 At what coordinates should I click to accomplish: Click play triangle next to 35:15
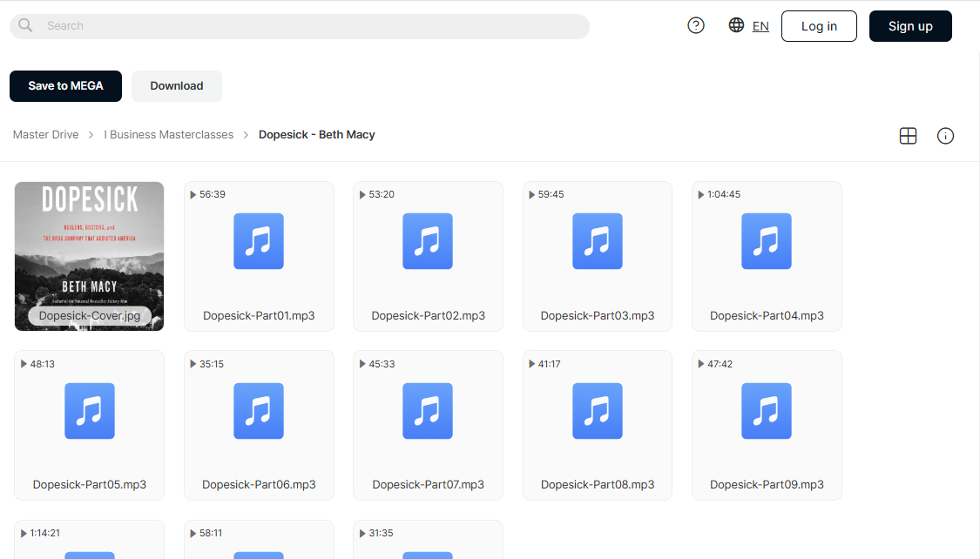(193, 364)
